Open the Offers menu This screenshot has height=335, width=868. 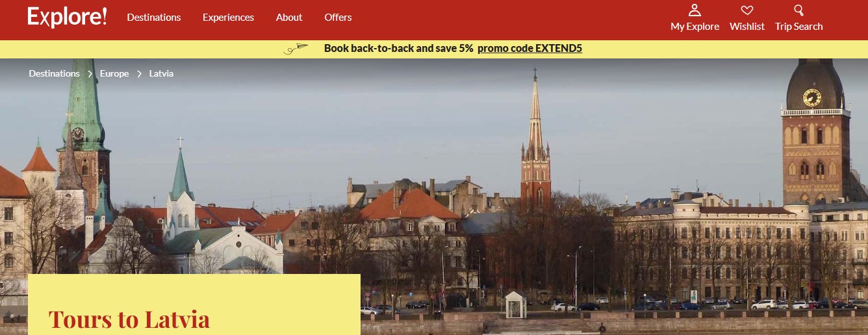(x=338, y=18)
